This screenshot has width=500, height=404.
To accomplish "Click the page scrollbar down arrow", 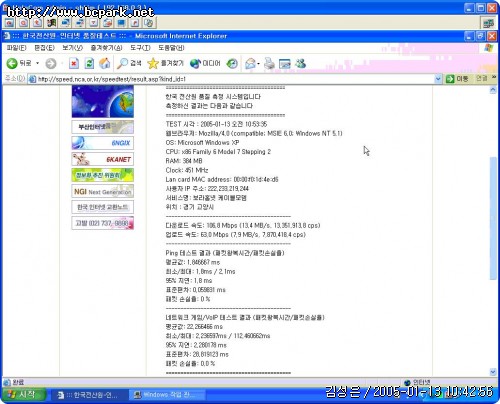I will (x=493, y=372).
